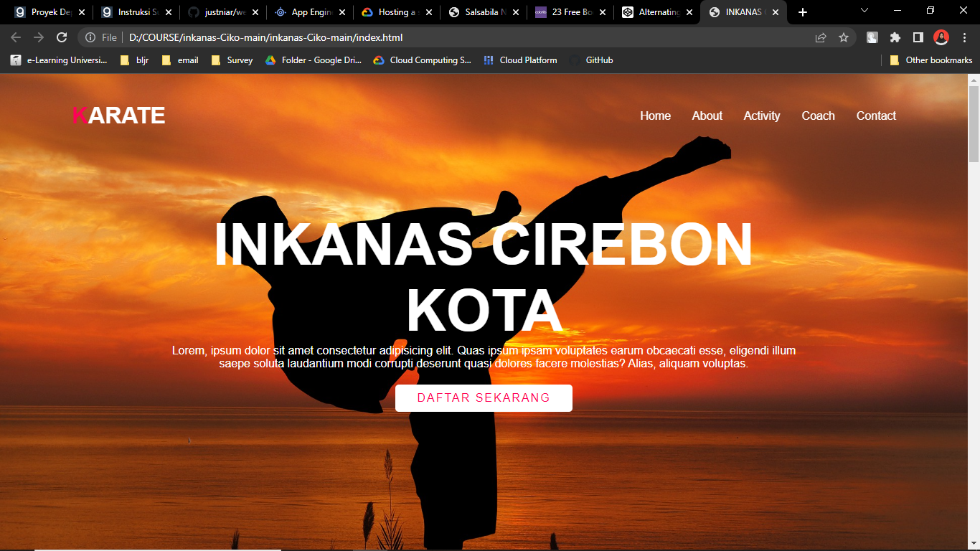Bookmark this page with star icon
Viewport: 980px width, 551px height.
(x=844, y=37)
